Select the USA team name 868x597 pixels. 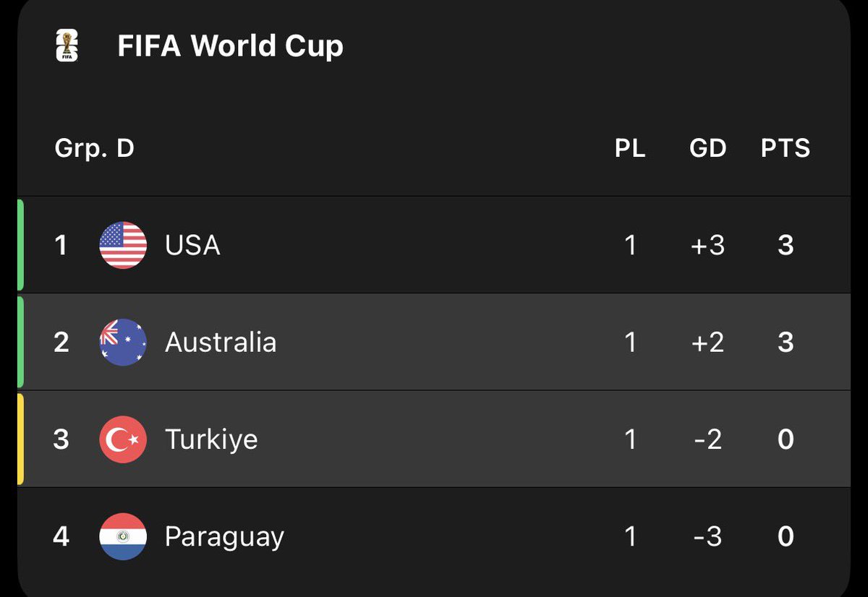pos(192,245)
